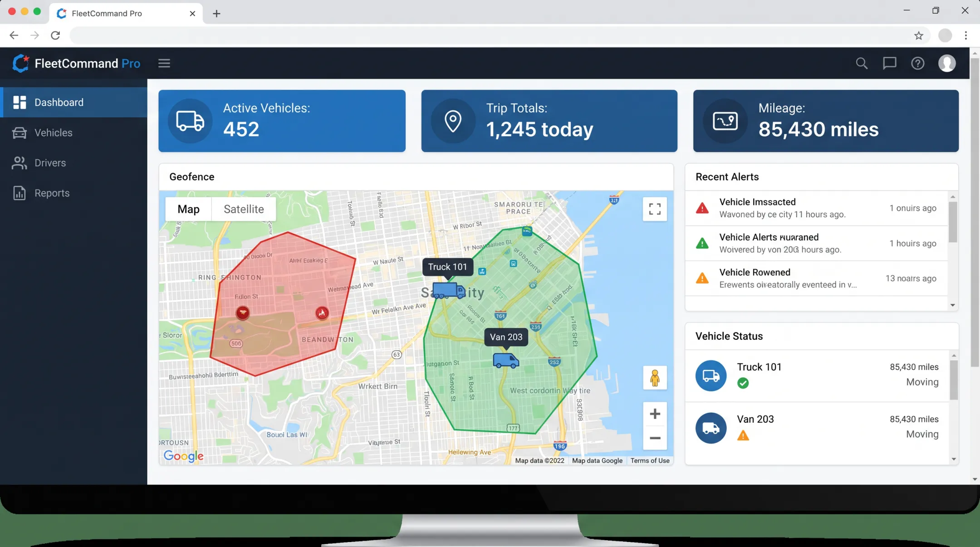980x547 pixels.
Task: Click Vehicle Status scroll down arrow
Action: tap(954, 459)
